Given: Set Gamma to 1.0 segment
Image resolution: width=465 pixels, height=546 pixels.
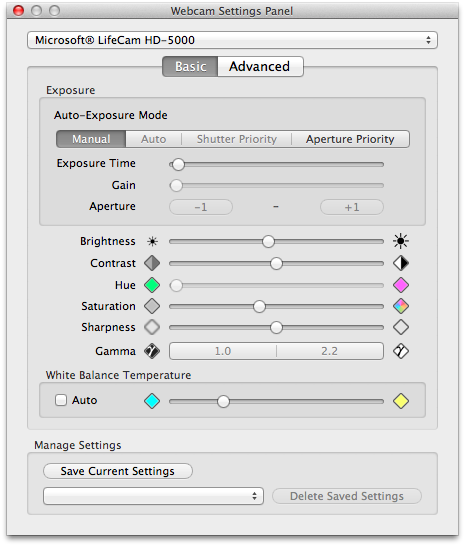Looking at the screenshot, I should point(223,351).
